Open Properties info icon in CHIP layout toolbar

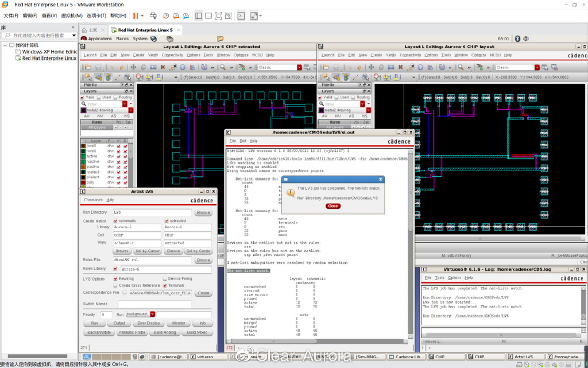pyautogui.click(x=420, y=67)
